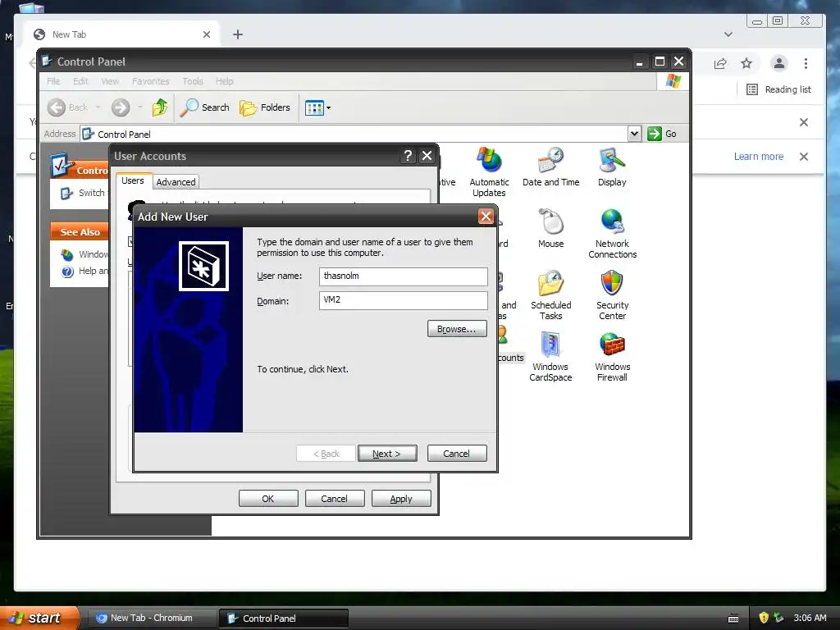Open the Back button history dropdown
Screen dimensions: 840x630
[x=98, y=107]
